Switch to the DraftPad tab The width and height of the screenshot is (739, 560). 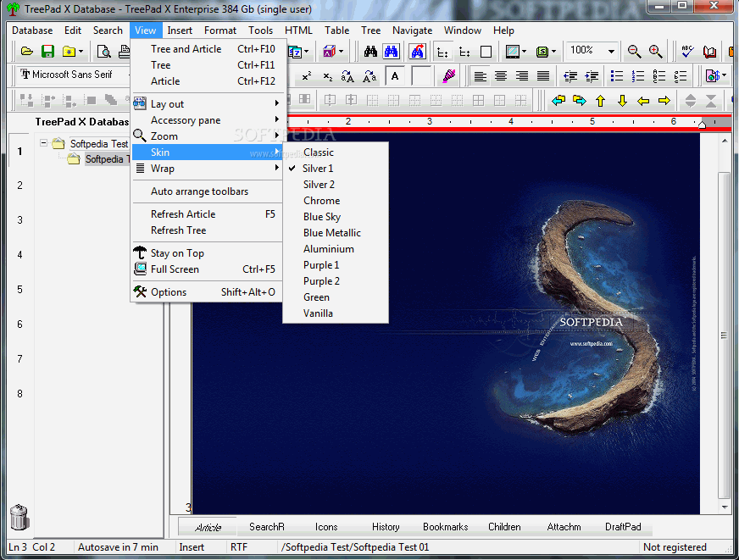[623, 527]
